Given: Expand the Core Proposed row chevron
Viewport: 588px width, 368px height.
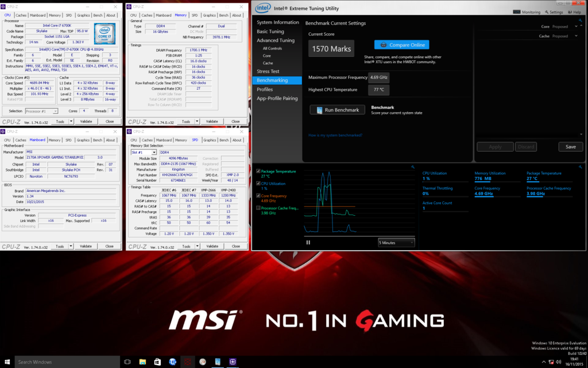Looking at the screenshot, I should pyautogui.click(x=576, y=26).
